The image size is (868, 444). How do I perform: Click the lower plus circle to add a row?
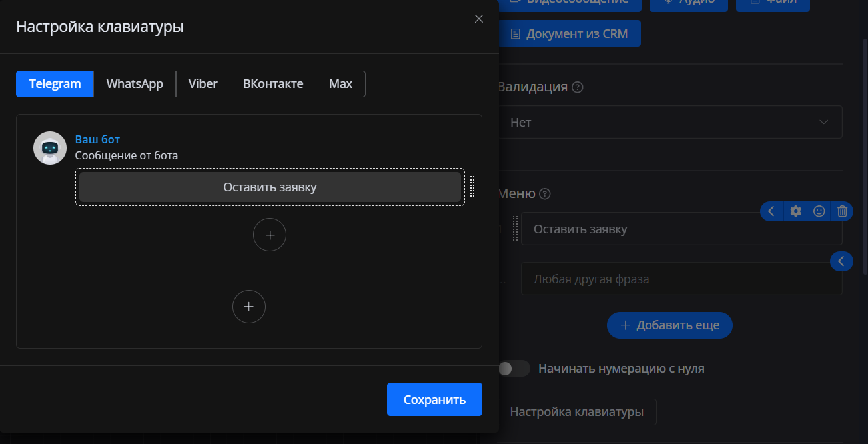(249, 307)
